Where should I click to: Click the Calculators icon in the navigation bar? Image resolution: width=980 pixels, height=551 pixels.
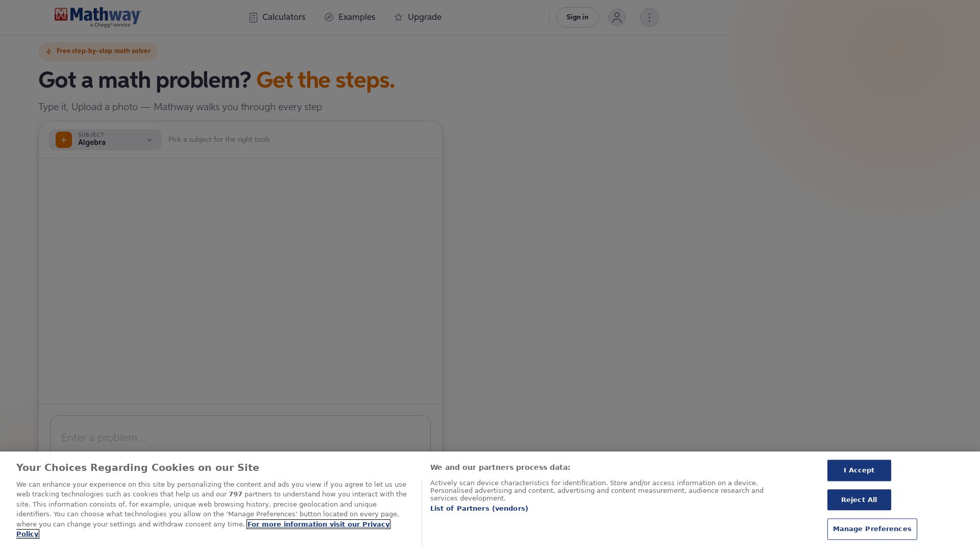(x=253, y=17)
